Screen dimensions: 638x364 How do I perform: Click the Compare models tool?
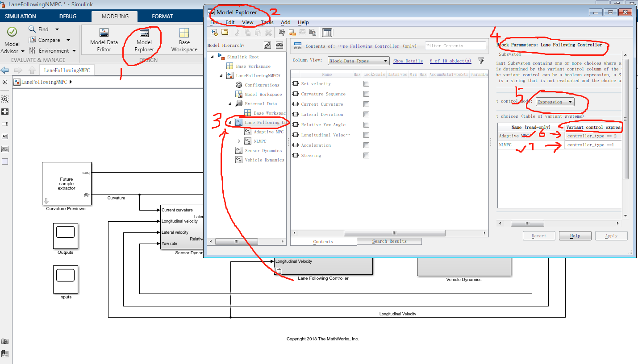point(32,40)
